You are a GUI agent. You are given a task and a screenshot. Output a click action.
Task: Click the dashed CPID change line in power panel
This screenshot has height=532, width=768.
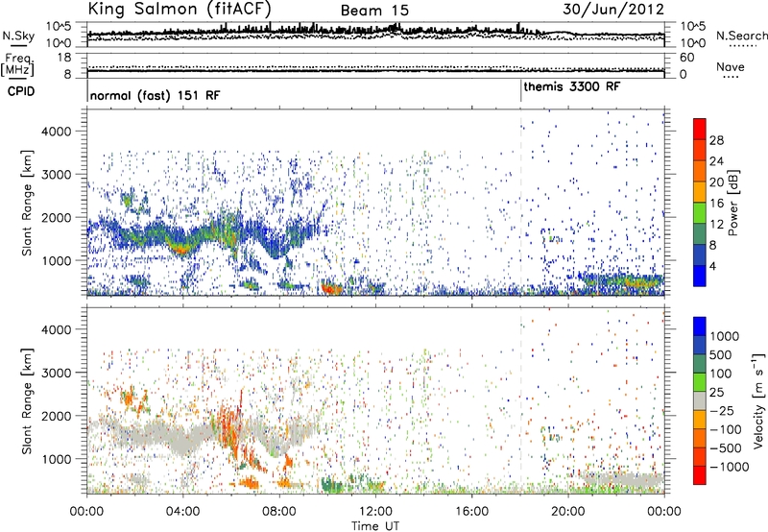click(x=520, y=203)
